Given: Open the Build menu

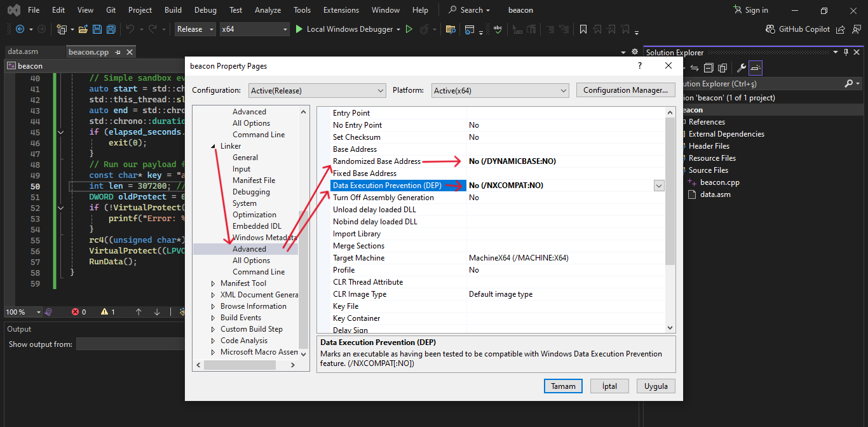Looking at the screenshot, I should pos(173,10).
